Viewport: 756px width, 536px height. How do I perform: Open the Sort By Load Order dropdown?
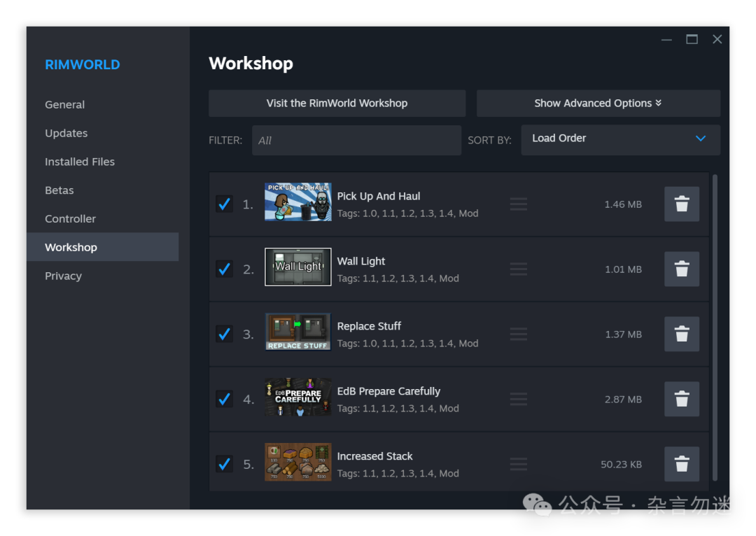[620, 140]
